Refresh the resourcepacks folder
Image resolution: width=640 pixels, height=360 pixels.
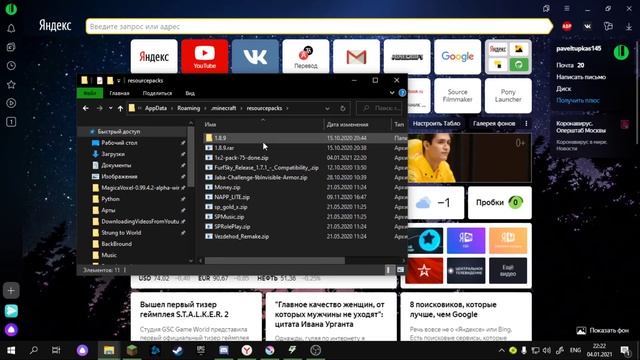(342, 108)
